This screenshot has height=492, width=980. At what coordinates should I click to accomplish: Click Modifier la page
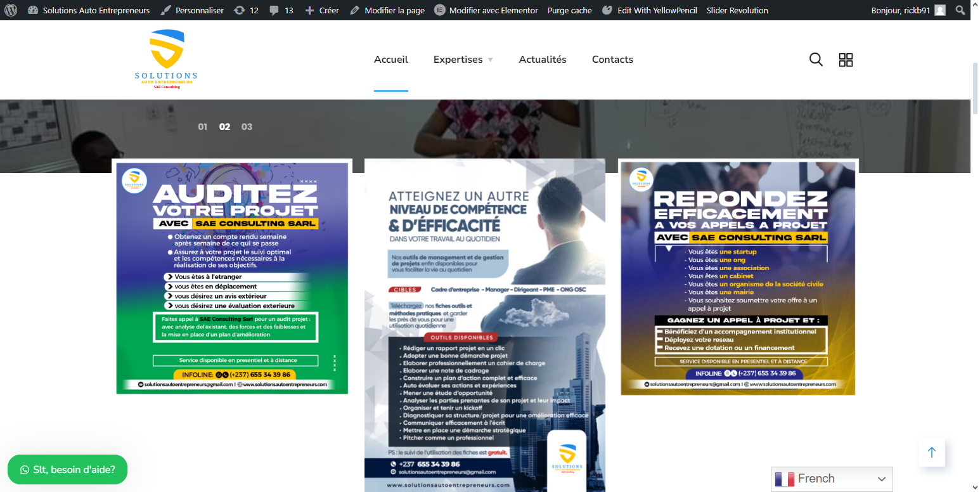pos(387,10)
